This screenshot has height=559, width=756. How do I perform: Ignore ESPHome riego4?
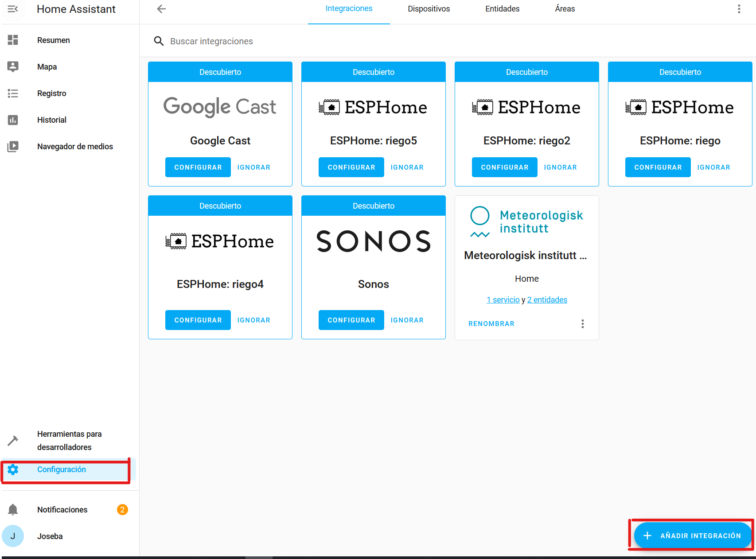pyautogui.click(x=253, y=320)
